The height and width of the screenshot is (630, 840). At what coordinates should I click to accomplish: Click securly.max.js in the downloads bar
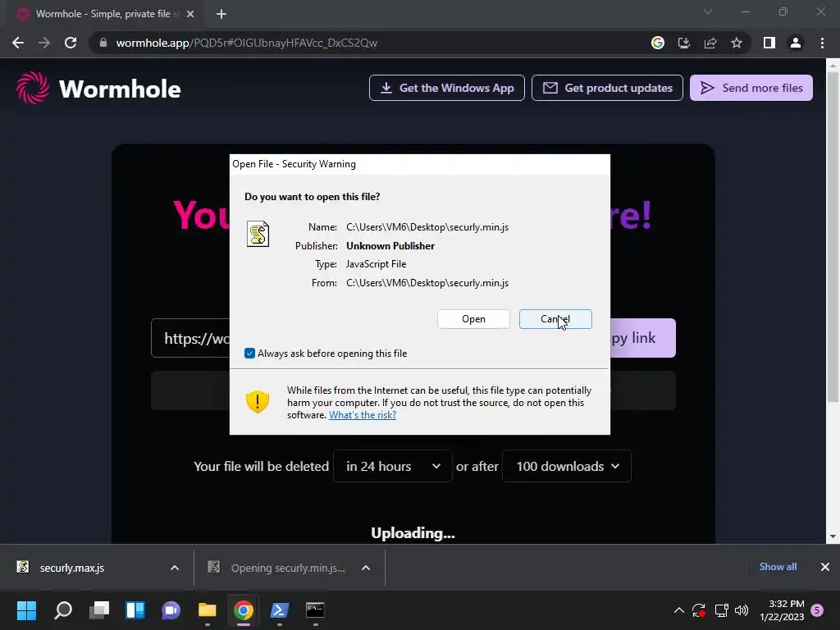pos(72,568)
